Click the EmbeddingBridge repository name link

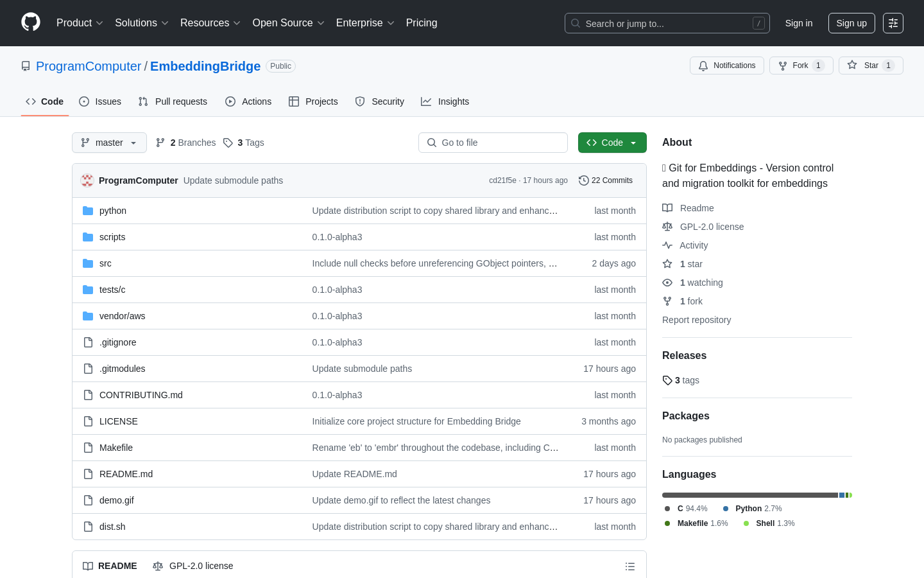tap(205, 66)
